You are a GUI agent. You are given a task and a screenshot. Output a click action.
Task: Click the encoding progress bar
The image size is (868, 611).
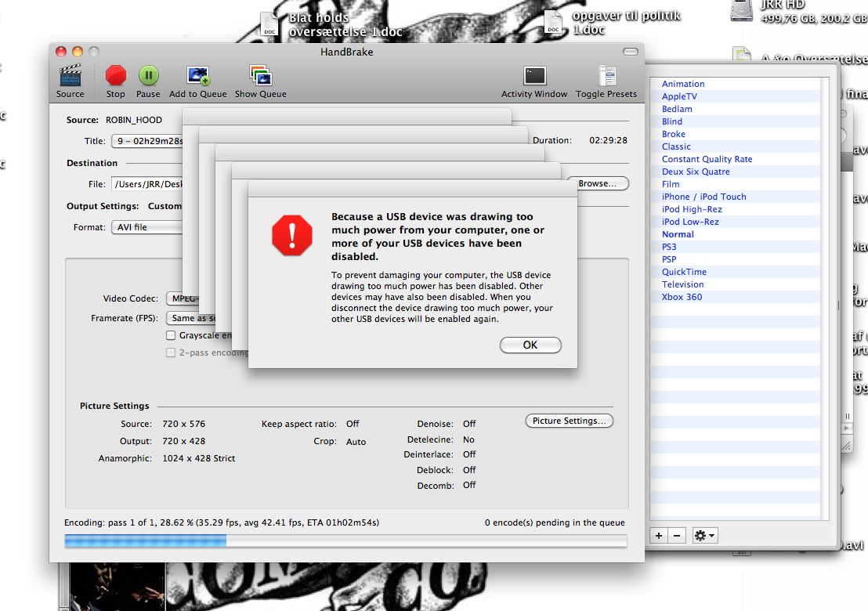coord(345,540)
